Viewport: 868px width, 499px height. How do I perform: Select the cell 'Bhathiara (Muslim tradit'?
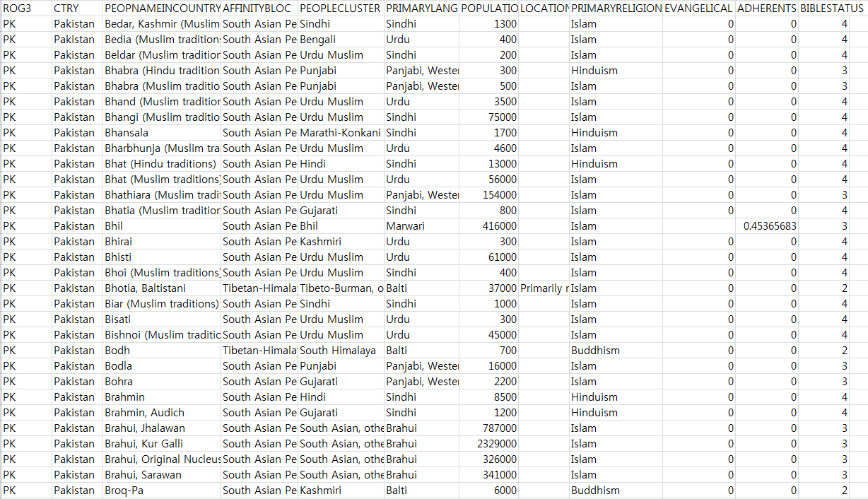[x=162, y=195]
